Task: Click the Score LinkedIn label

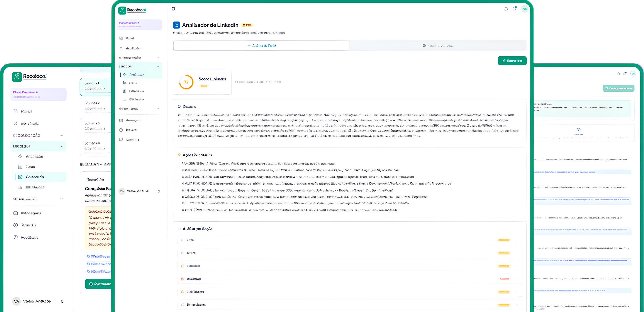Action: pos(212,79)
